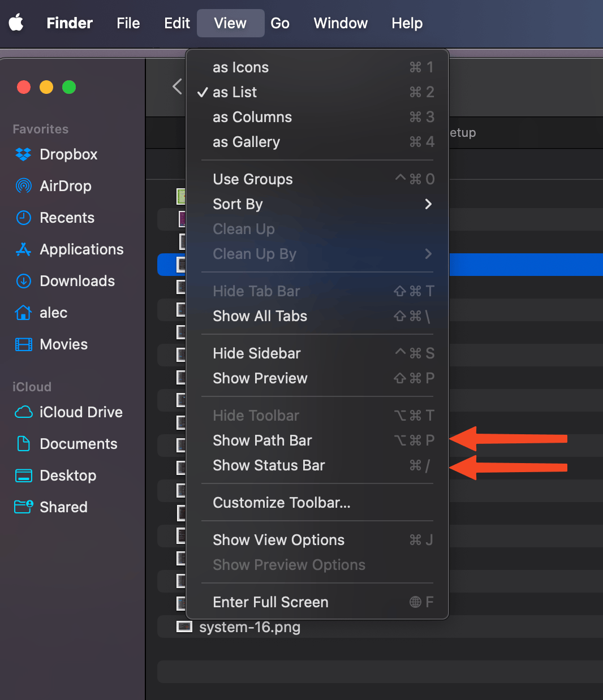This screenshot has width=603, height=700.
Task: Open the Apple menu logo
Action: pyautogui.click(x=16, y=23)
